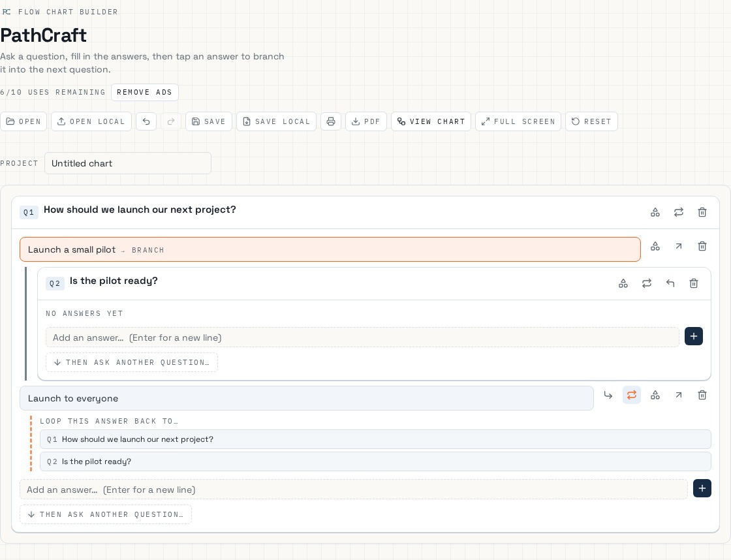Click the project name field 'Untitled chart'
This screenshot has height=560, width=731.
(x=128, y=163)
